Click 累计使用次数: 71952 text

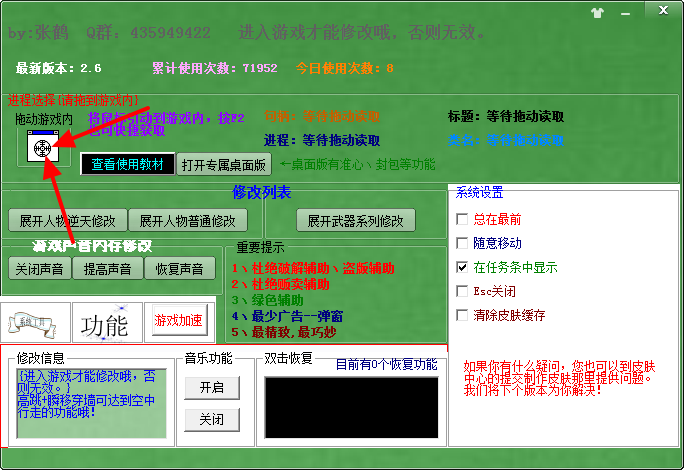pos(215,68)
